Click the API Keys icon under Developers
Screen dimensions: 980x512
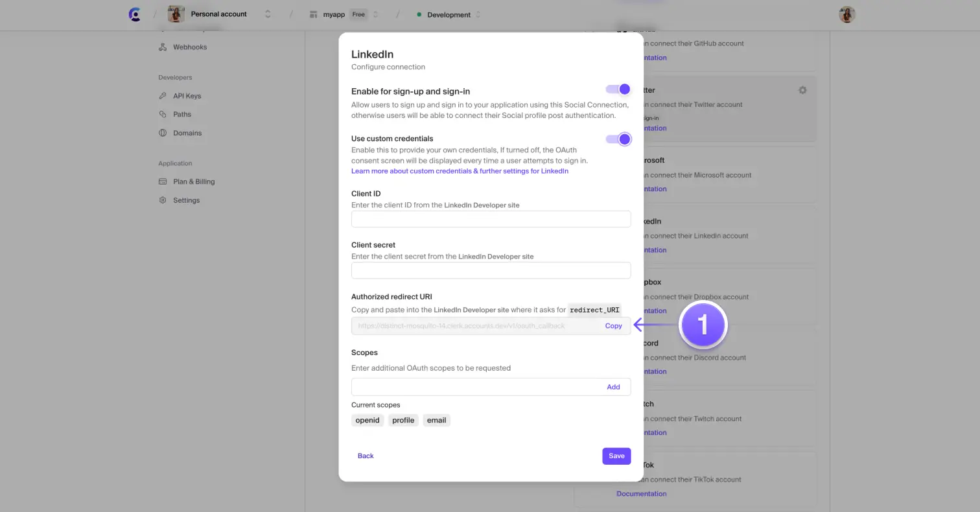point(162,95)
